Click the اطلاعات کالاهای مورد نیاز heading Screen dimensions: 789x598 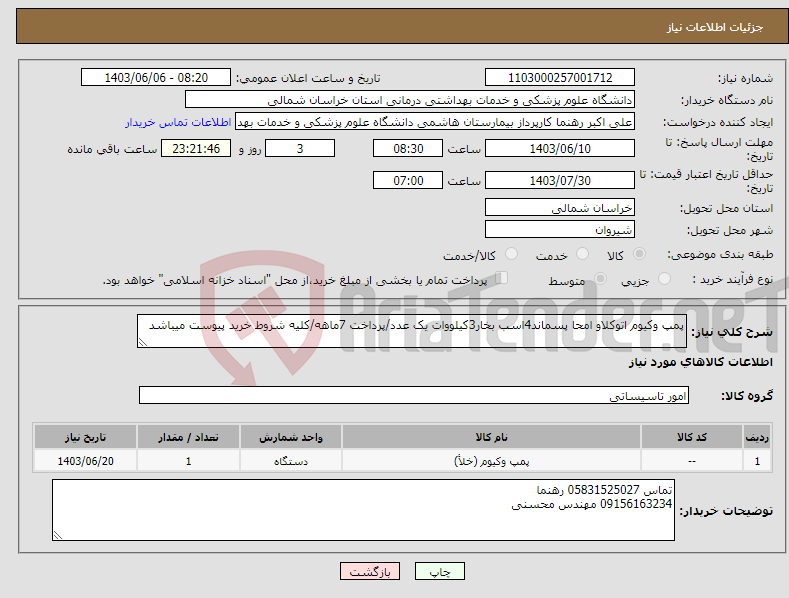coord(700,362)
